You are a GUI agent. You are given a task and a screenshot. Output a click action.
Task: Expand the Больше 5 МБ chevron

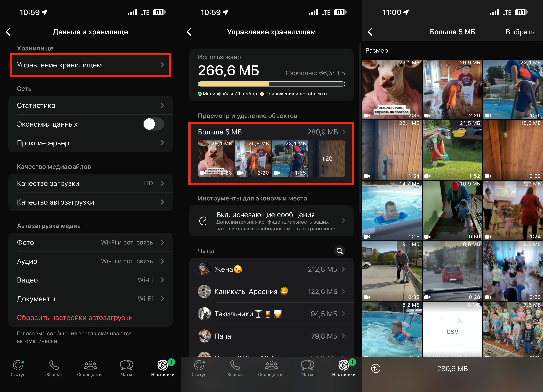(x=344, y=132)
